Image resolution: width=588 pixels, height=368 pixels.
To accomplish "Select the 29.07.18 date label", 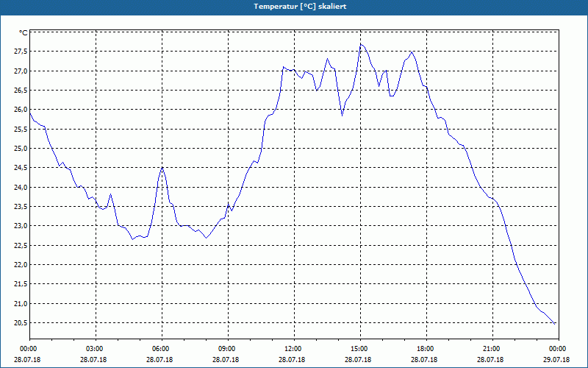I will point(556,360).
